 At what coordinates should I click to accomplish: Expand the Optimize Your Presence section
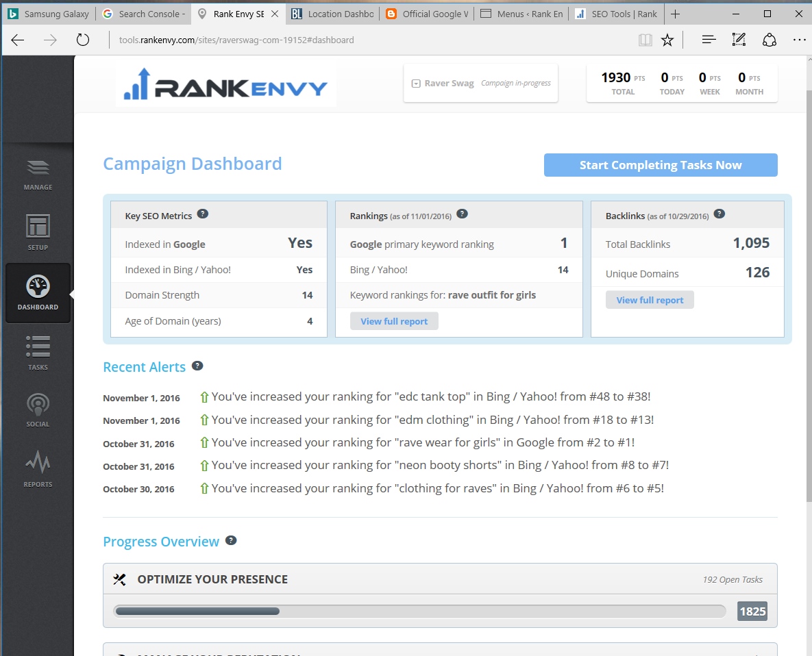click(x=440, y=579)
